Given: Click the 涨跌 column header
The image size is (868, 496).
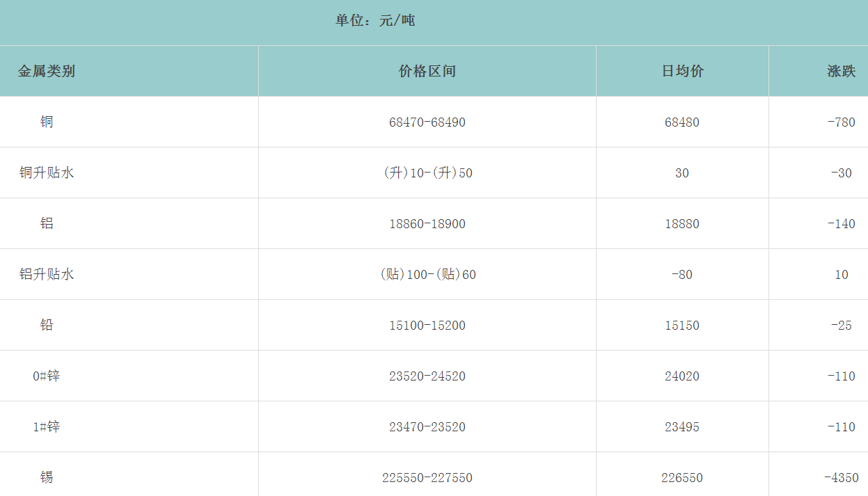Looking at the screenshot, I should 841,71.
